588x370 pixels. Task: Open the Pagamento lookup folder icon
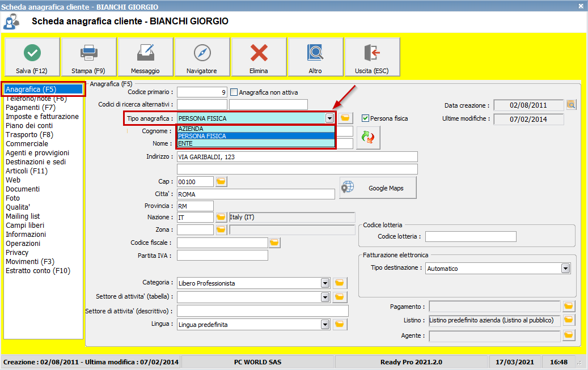tap(569, 307)
